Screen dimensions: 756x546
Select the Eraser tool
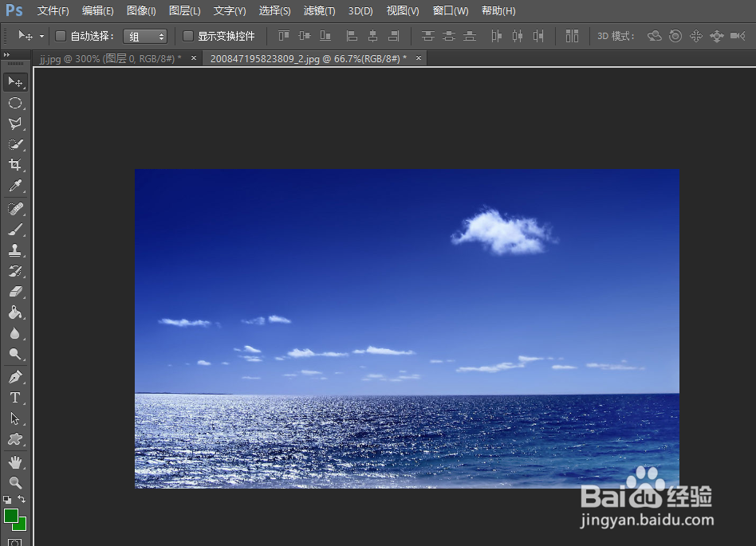coord(15,292)
